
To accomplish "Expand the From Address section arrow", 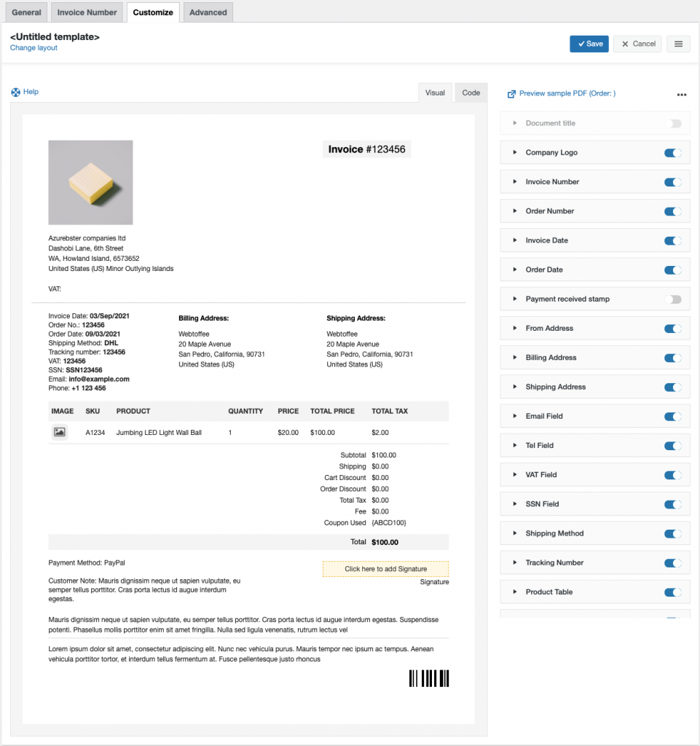I will (515, 329).
